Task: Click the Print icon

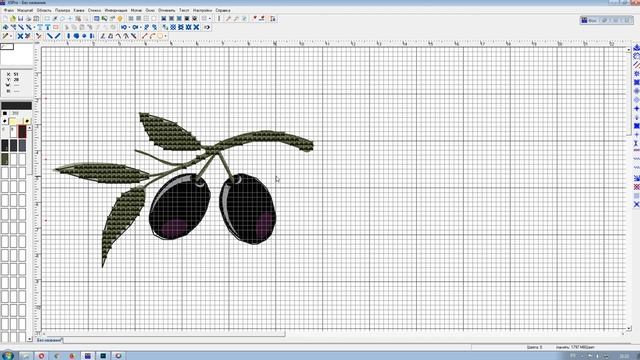Action: point(28,18)
